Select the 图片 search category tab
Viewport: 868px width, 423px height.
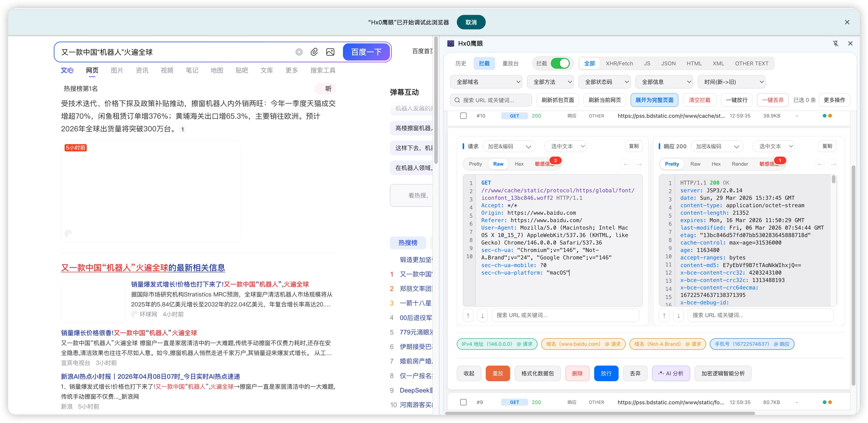click(117, 70)
